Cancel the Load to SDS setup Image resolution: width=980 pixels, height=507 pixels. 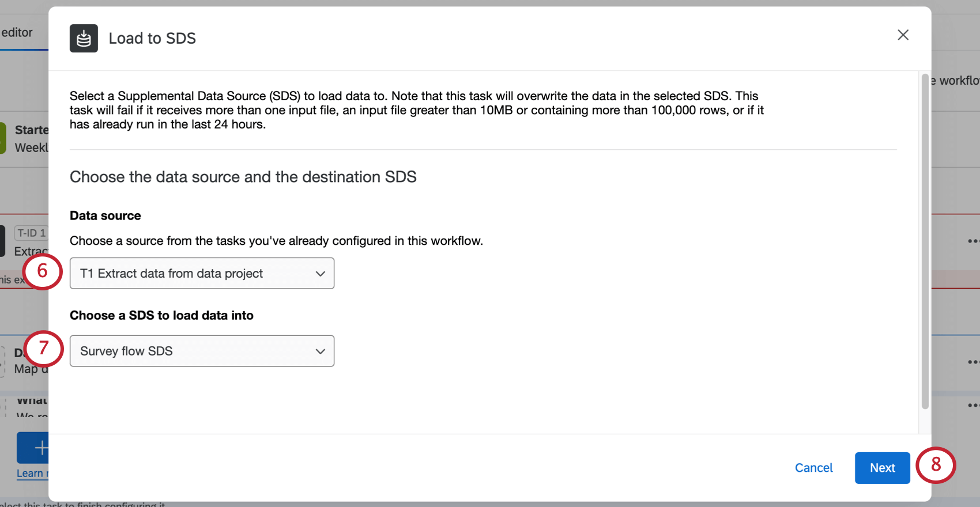tap(813, 468)
